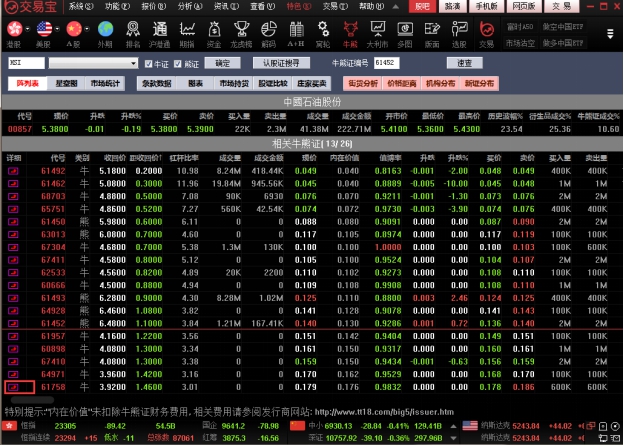Expand the 分析 (Analysis) menu dropdown

(187, 6)
